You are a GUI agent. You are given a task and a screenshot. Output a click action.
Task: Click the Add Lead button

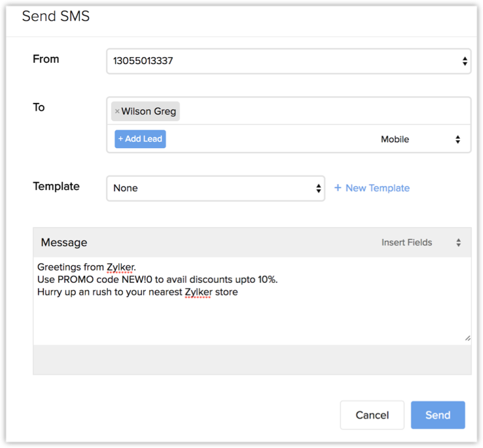click(140, 139)
